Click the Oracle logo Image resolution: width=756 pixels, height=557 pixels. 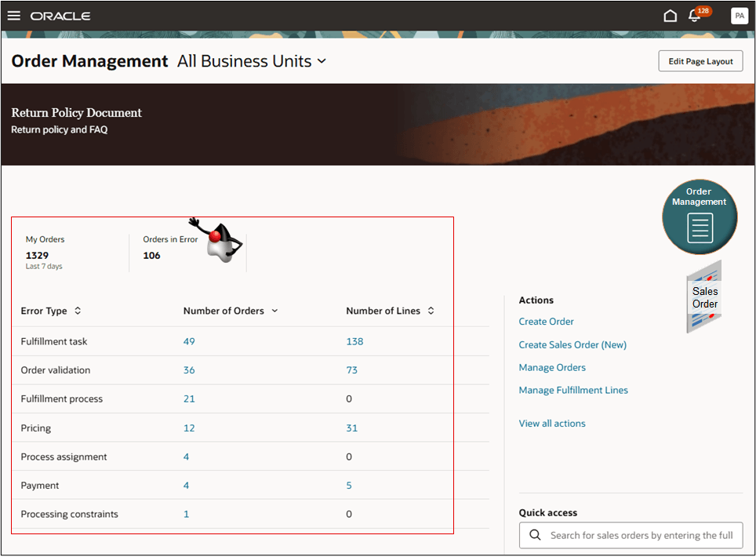[60, 15]
